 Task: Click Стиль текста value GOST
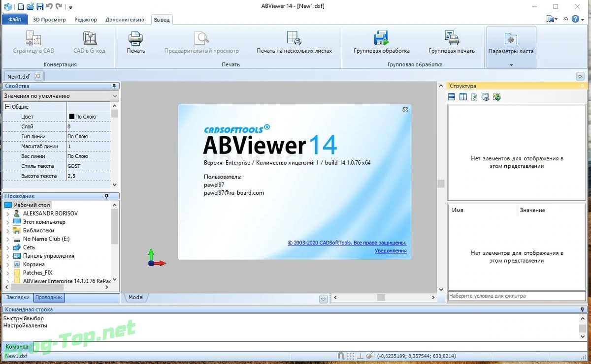coord(89,166)
